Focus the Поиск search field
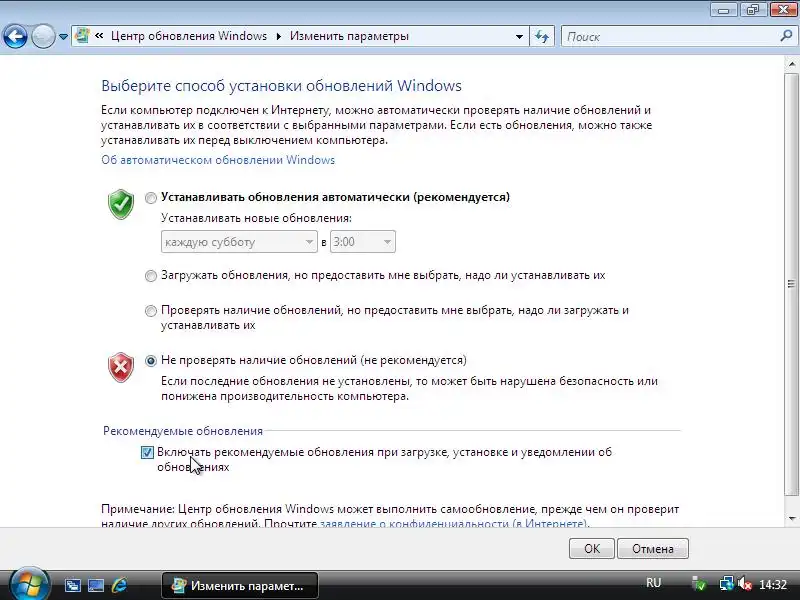Screen dimensions: 800x600 click(x=671, y=37)
